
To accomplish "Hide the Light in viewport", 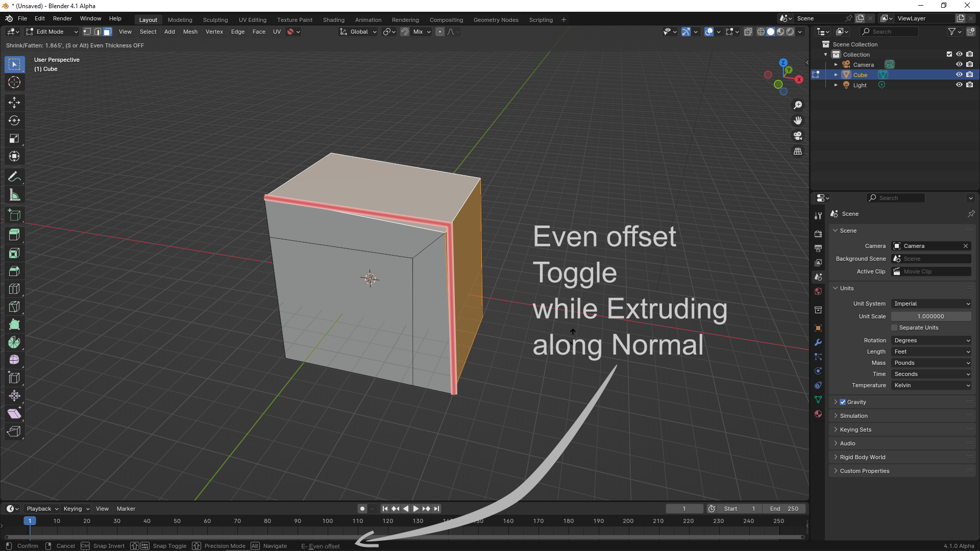I will (x=959, y=85).
